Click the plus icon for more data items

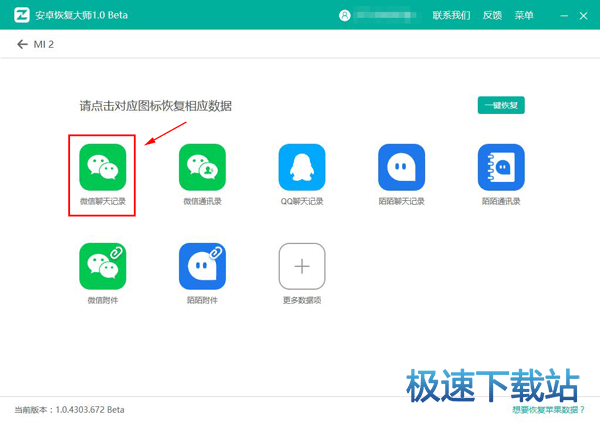click(x=302, y=266)
